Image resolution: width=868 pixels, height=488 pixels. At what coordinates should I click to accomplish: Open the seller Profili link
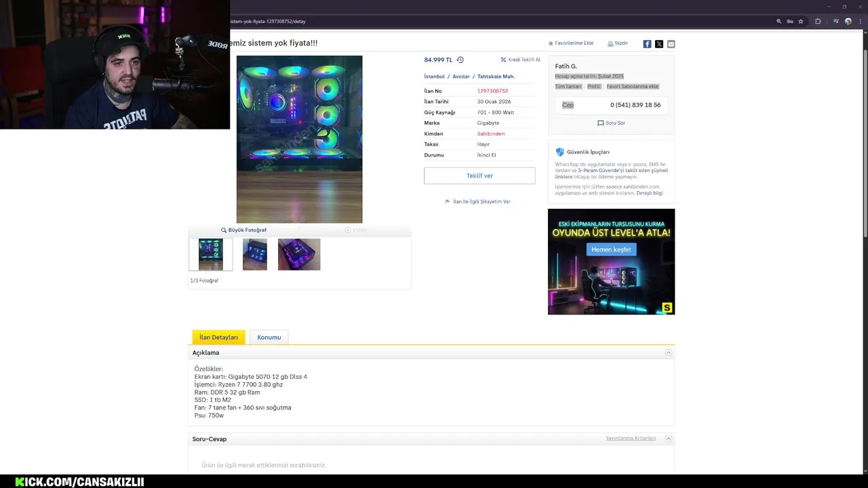click(x=594, y=87)
